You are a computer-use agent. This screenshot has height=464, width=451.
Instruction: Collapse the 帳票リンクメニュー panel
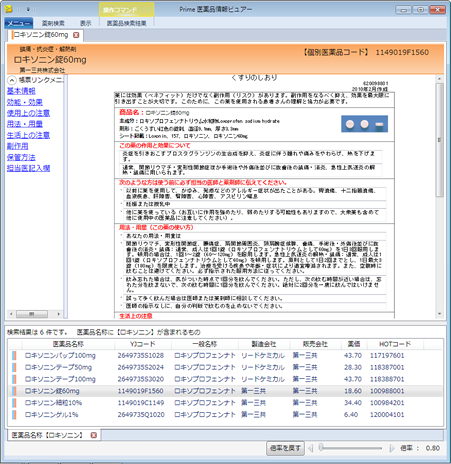[x=12, y=80]
